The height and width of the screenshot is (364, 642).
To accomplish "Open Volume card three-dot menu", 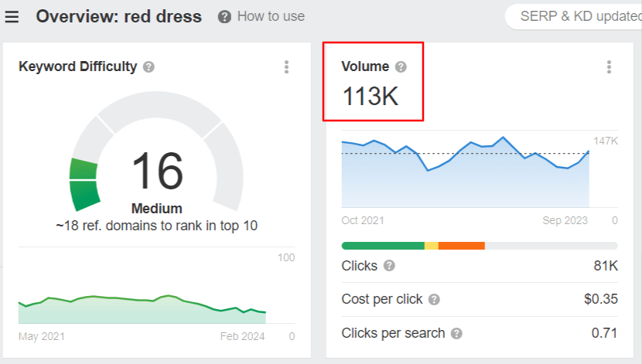I will point(610,66).
